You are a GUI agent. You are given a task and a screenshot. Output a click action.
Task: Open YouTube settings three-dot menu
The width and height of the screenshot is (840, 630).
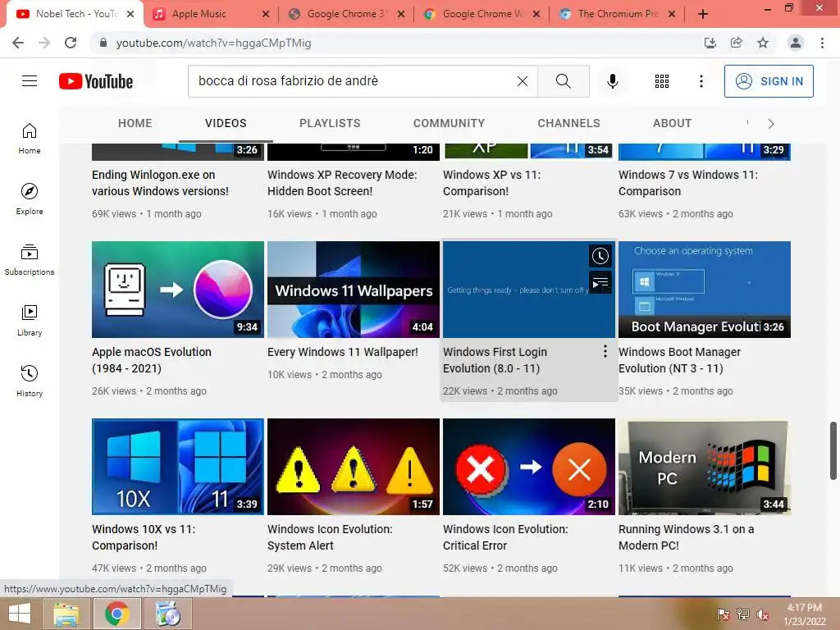701,81
